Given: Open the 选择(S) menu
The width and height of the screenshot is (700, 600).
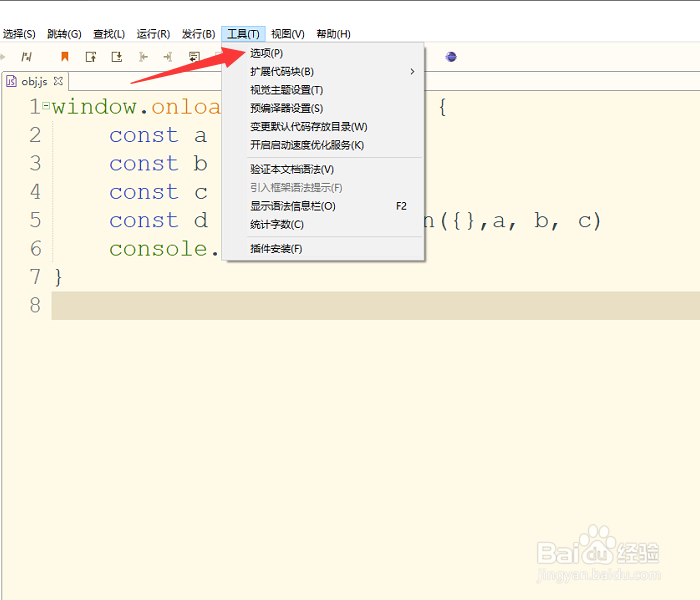Looking at the screenshot, I should (x=19, y=34).
